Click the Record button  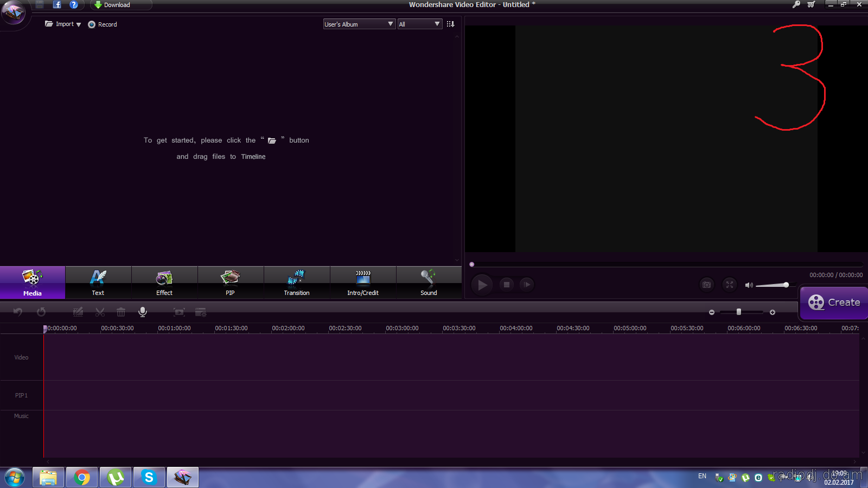103,24
